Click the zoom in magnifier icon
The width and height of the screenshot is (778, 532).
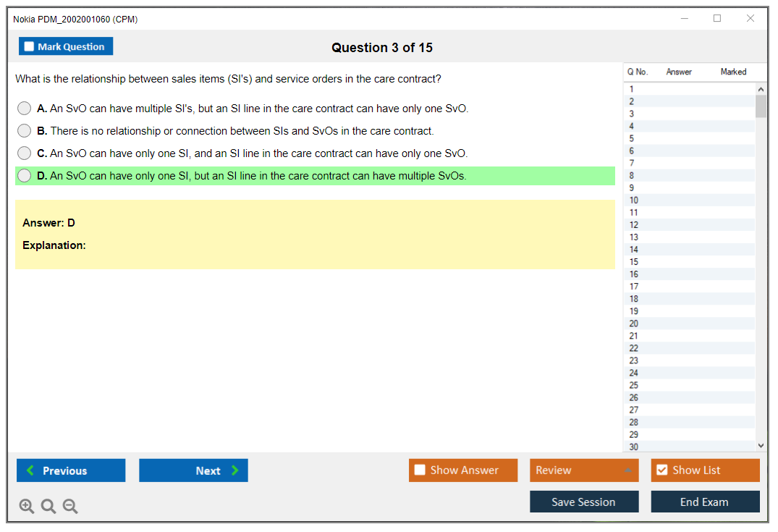27,506
